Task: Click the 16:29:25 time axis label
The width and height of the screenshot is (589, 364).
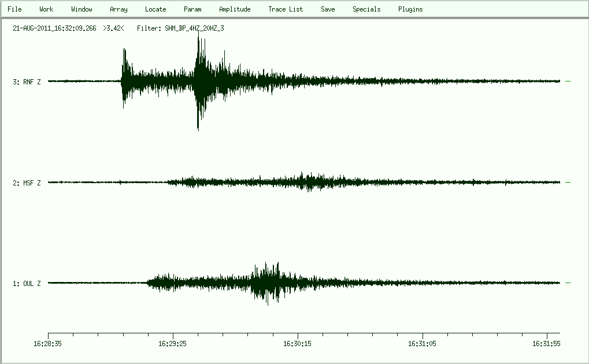Action: (x=173, y=343)
